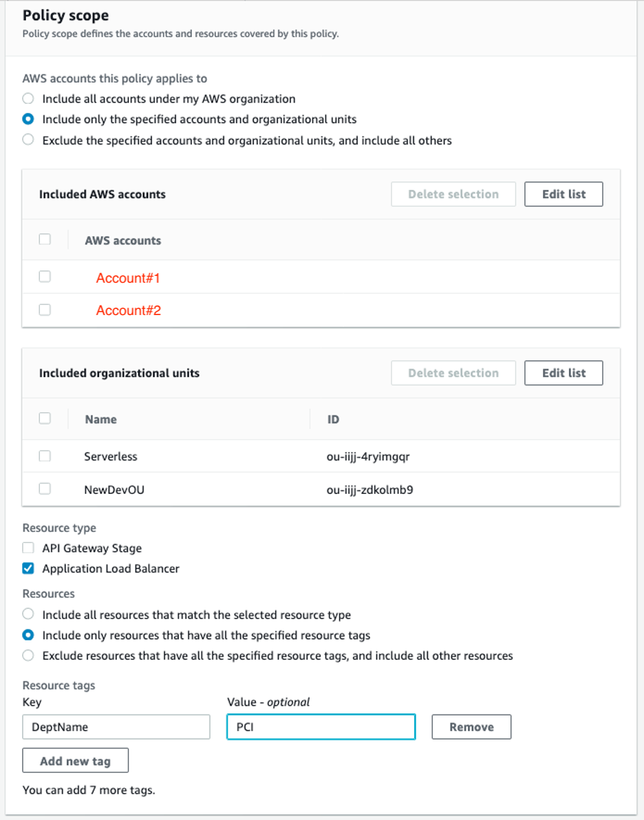
Task: Uncheck the Application Load Balancer checkbox
Action: coord(28,569)
